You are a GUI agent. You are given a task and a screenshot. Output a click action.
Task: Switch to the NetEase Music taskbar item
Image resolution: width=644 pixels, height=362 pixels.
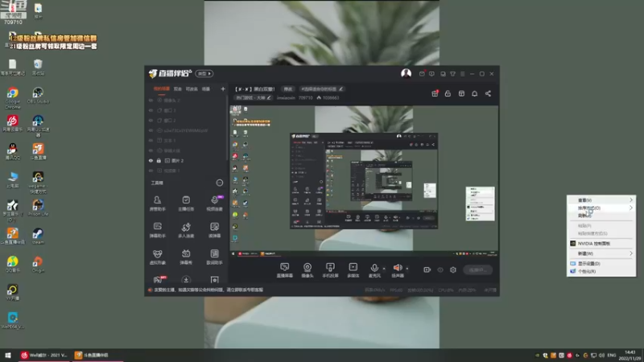point(44,355)
